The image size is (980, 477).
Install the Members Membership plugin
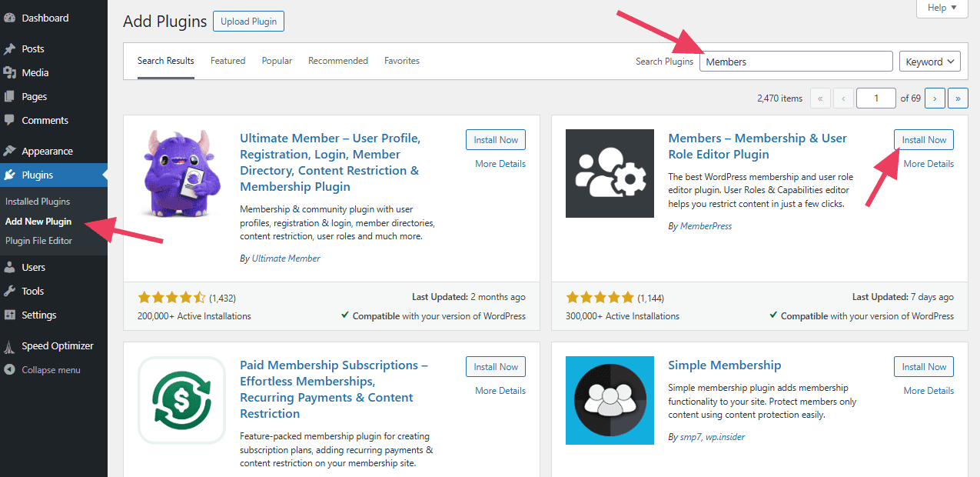click(923, 139)
